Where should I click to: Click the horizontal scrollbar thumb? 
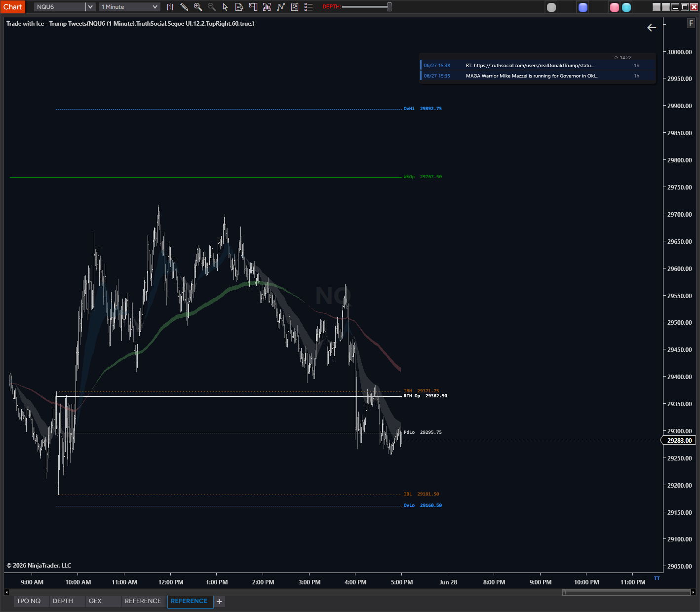[x=626, y=592]
